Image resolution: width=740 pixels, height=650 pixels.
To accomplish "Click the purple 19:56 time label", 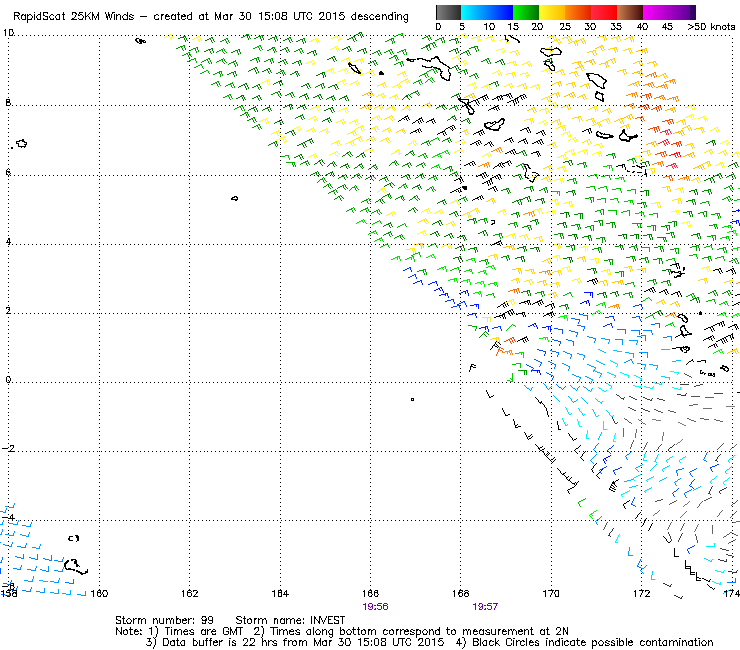I will [375, 607].
